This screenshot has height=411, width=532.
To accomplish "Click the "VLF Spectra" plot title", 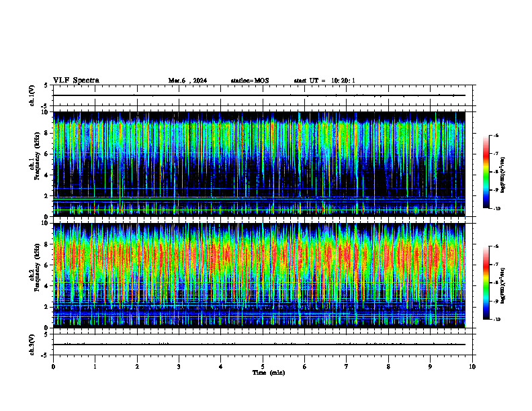I will coord(76,81).
